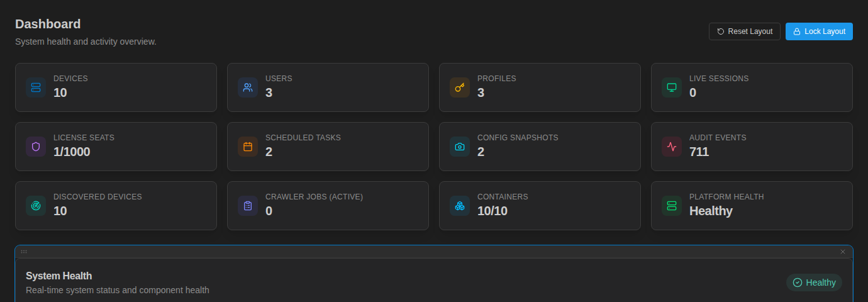Click the Live Sessions monitor icon
This screenshot has height=302, width=868.
pyautogui.click(x=672, y=87)
